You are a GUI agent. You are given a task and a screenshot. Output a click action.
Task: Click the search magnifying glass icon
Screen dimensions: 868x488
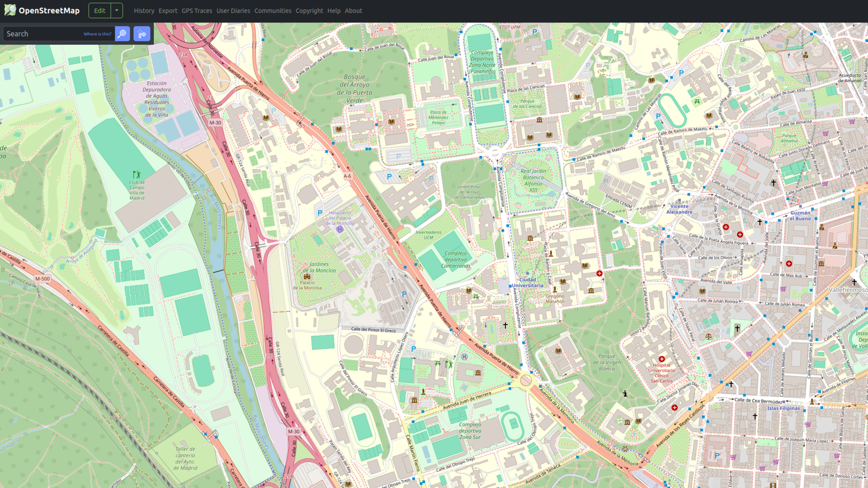click(x=122, y=34)
